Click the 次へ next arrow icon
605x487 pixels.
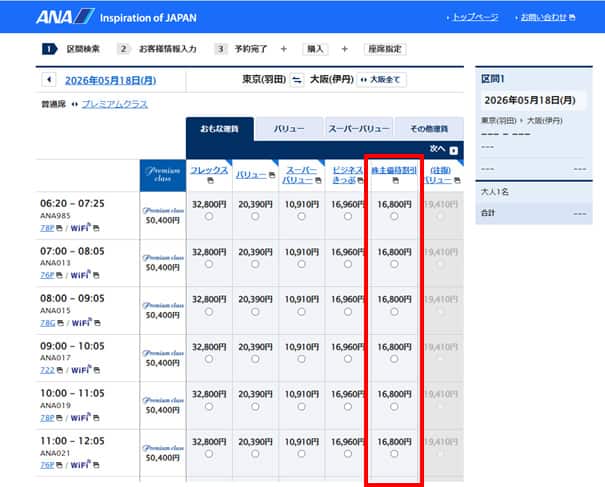pos(453,150)
